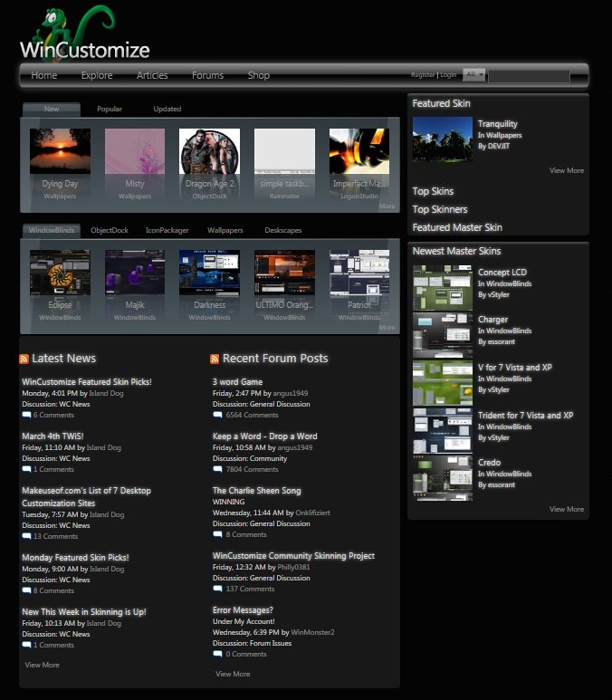612x700 pixels.
Task: Switch to the IconPackager tab
Action: click(167, 230)
